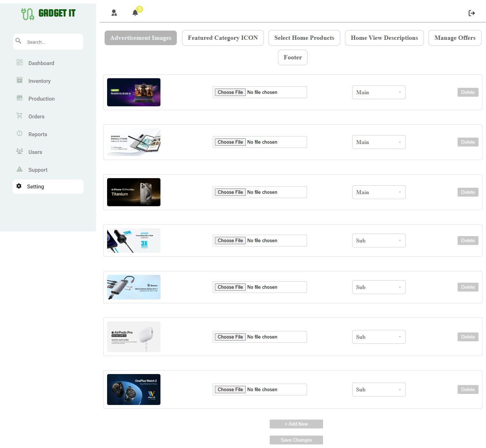486x448 pixels.
Task: Switch to the Featured Category ICON tab
Action: [223, 38]
